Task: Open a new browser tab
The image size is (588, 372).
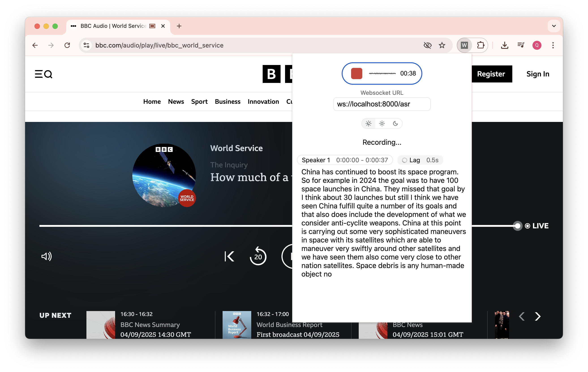Action: (179, 26)
